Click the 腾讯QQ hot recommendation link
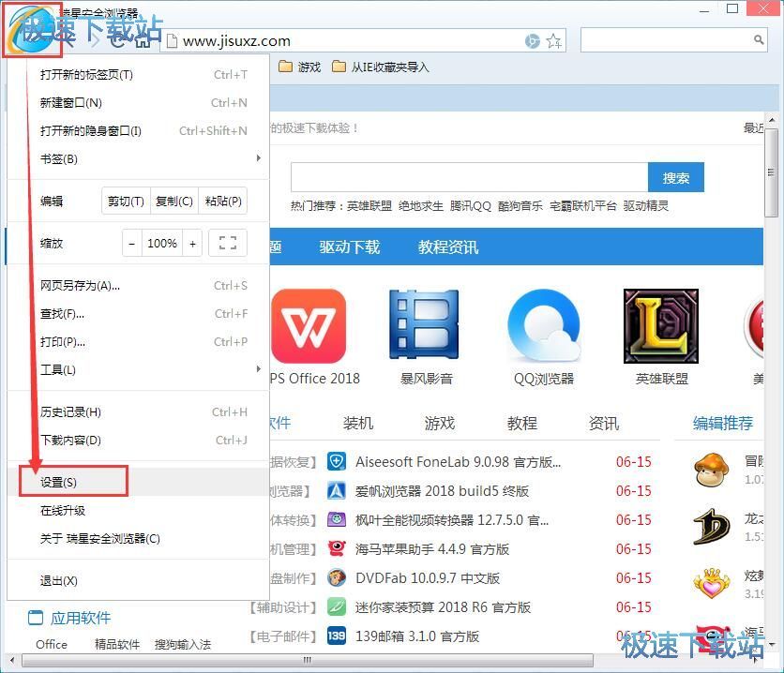The height and width of the screenshot is (673, 784). click(471, 206)
